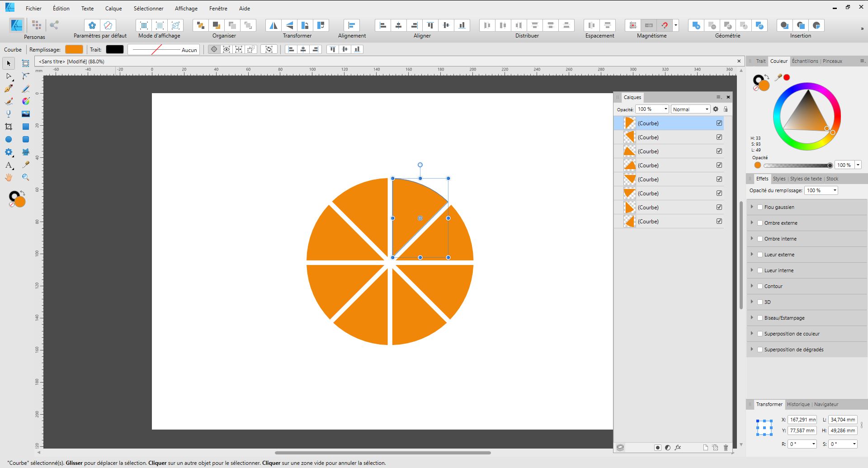868x468 pixels.
Task: Select the Move tool arrow
Action: (9, 63)
